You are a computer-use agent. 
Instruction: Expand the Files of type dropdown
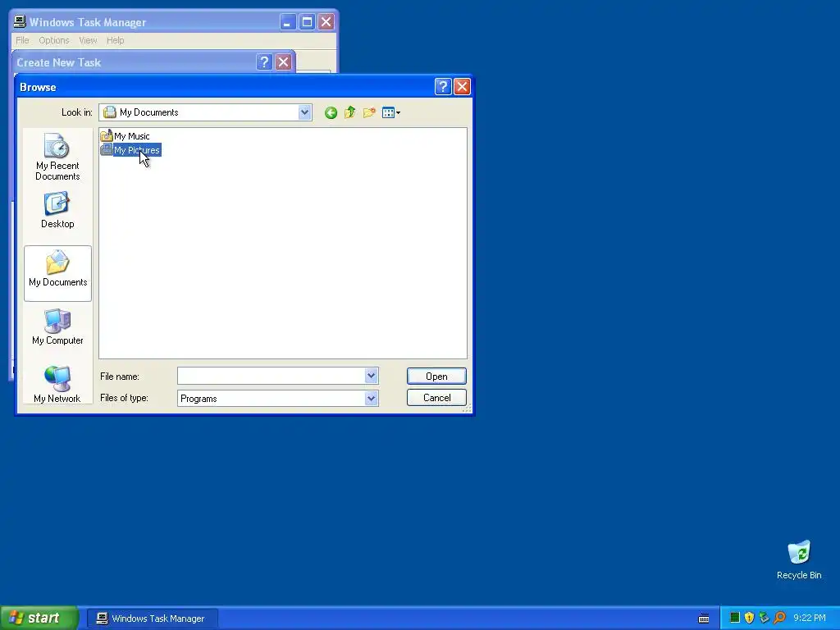372,398
